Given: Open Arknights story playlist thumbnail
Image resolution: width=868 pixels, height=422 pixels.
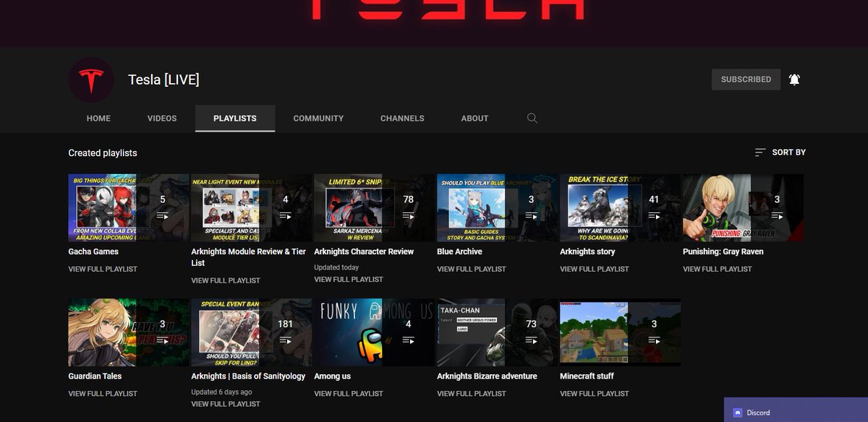Looking at the screenshot, I should [x=621, y=207].
